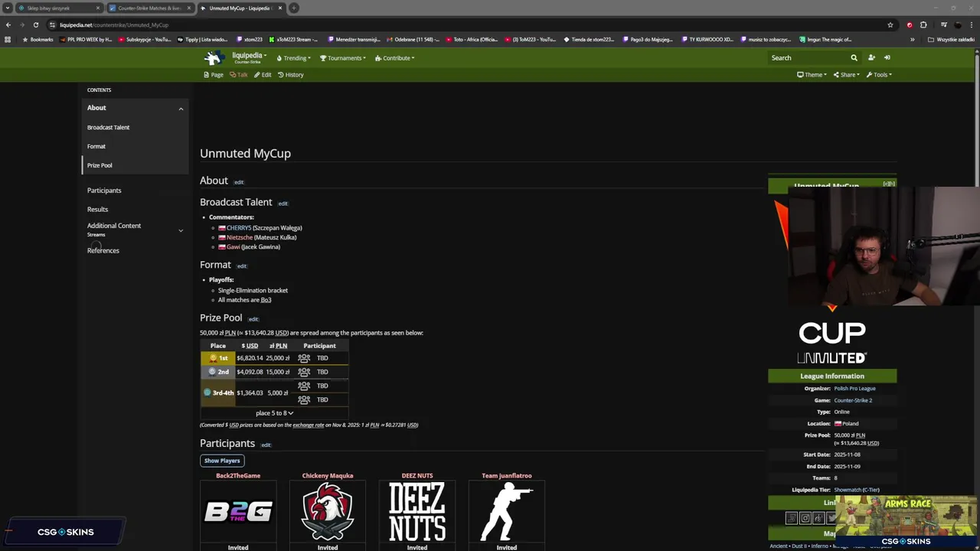Open the TikTok link icon in infobox
Viewport: 980px width, 551px height.
[818, 518]
